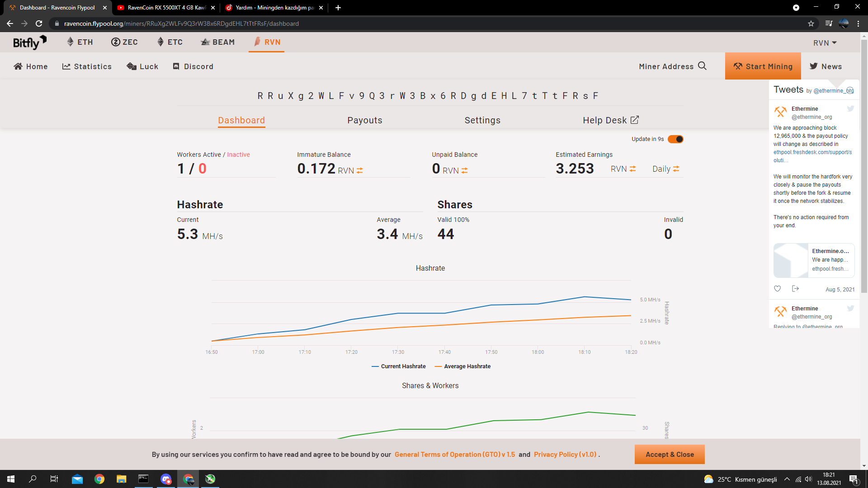Viewport: 868px width, 488px height.
Task: Swap currency icon for Unpaid Balance
Action: click(464, 171)
